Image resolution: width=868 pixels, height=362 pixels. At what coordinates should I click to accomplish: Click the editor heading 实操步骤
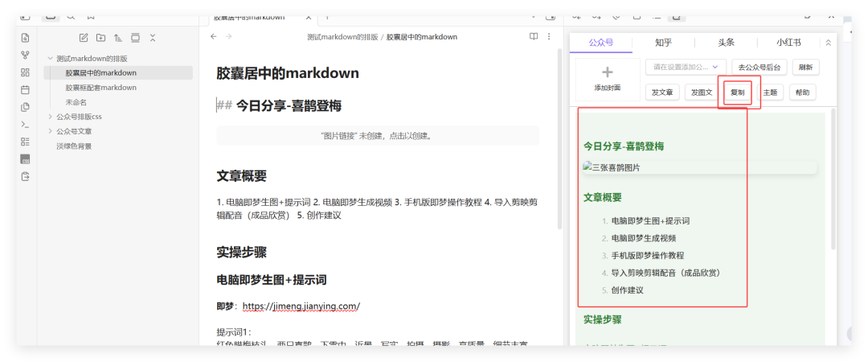tap(241, 253)
